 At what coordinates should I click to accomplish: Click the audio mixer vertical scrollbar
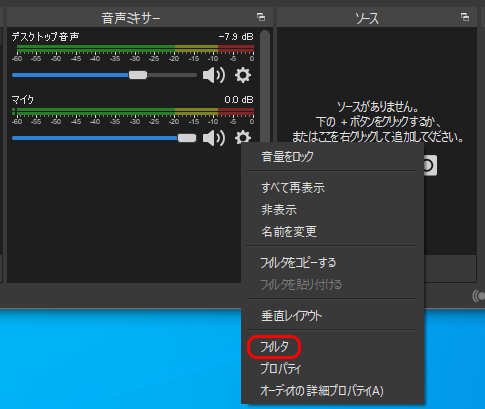265,87
